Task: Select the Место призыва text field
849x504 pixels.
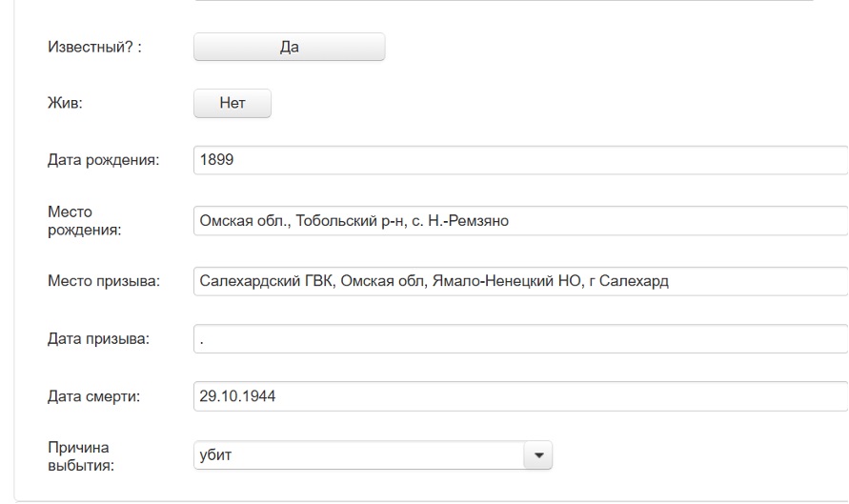Action: click(x=519, y=281)
